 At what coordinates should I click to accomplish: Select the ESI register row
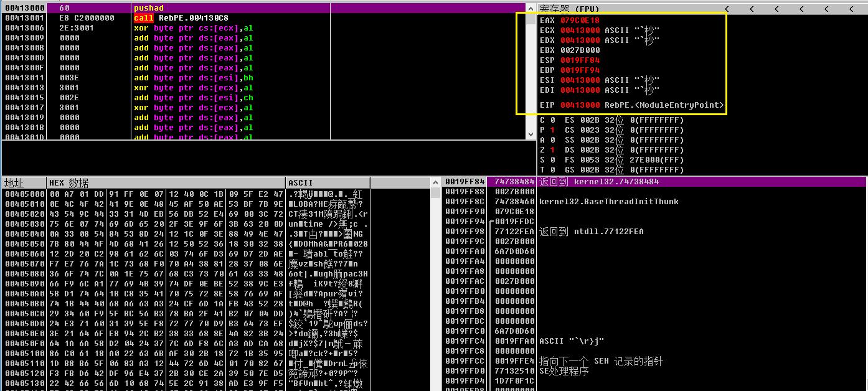point(599,80)
